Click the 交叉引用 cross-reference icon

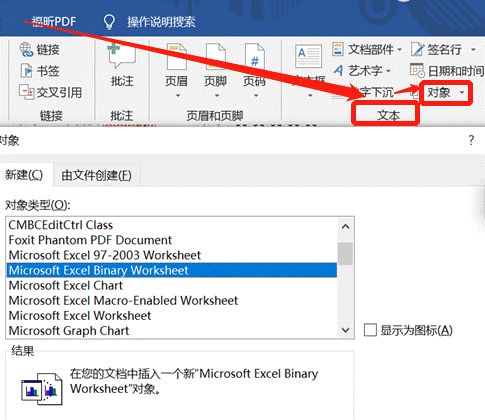[x=26, y=92]
